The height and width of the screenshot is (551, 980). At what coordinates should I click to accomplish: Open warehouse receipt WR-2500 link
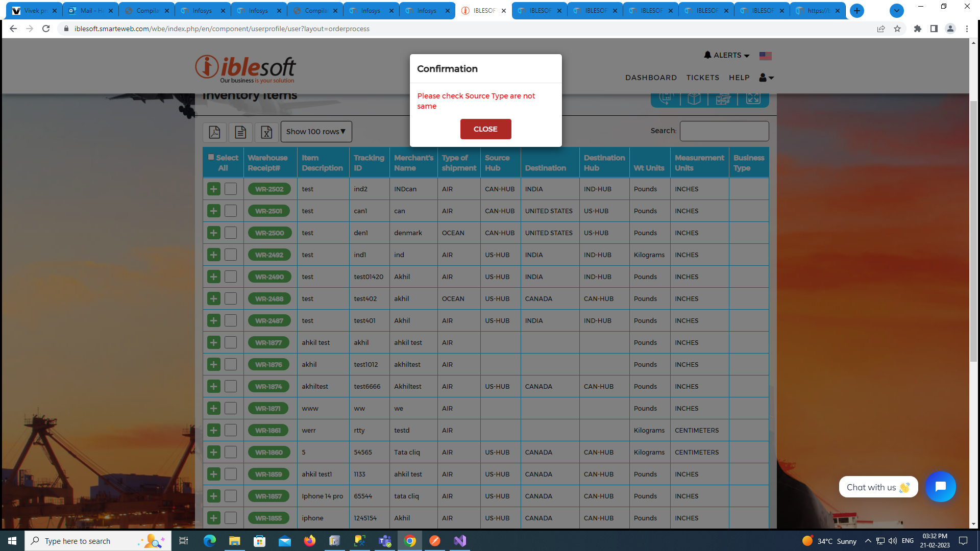tap(269, 233)
